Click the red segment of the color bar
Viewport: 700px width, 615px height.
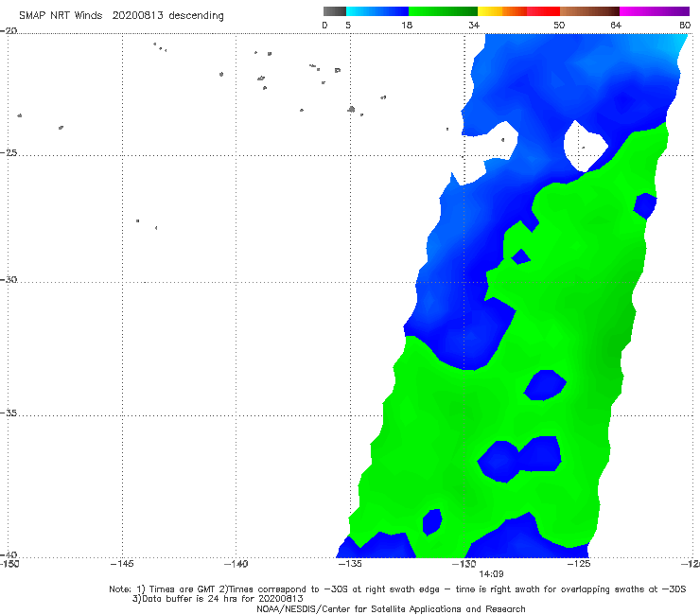pos(543,11)
